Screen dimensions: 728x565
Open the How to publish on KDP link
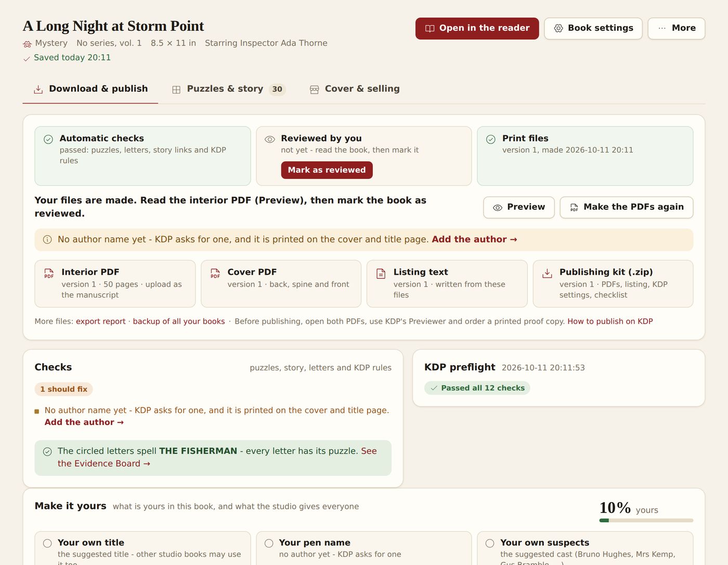pos(610,322)
